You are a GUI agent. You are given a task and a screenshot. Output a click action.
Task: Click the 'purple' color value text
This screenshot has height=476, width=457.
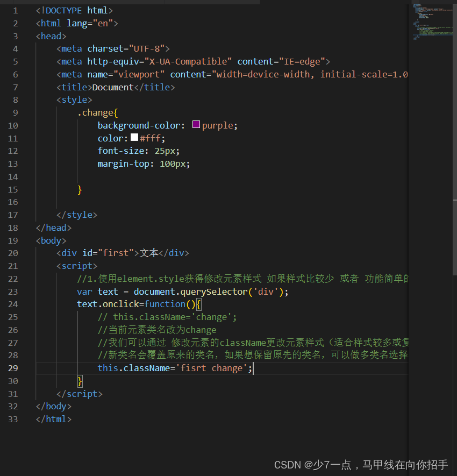click(217, 126)
